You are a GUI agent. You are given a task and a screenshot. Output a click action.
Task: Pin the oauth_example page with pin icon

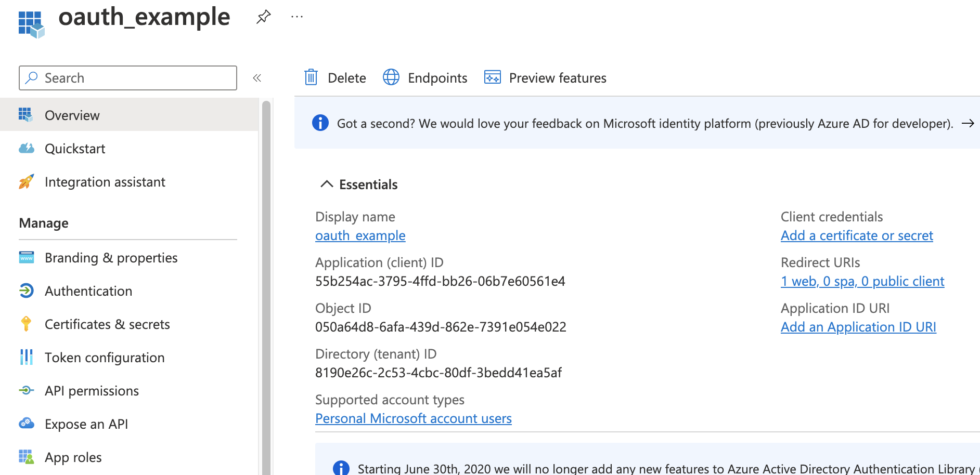264,17
